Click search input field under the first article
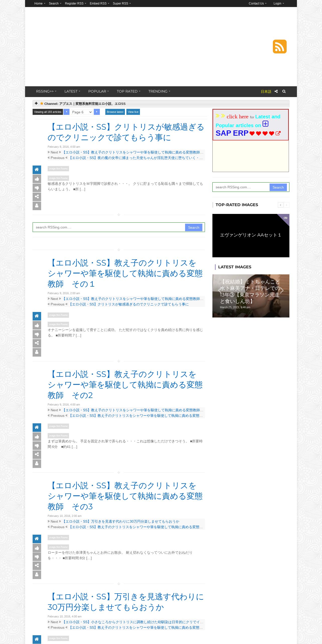322x644 pixels. (109, 227)
